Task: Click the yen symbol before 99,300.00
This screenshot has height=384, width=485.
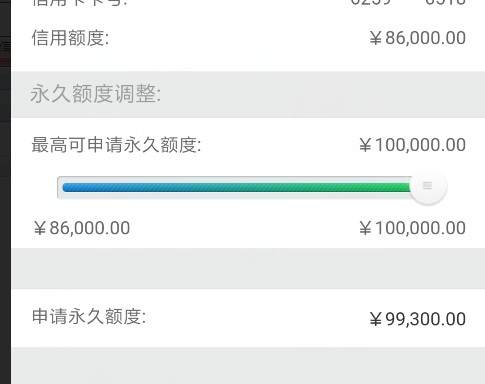Action: pos(376,319)
